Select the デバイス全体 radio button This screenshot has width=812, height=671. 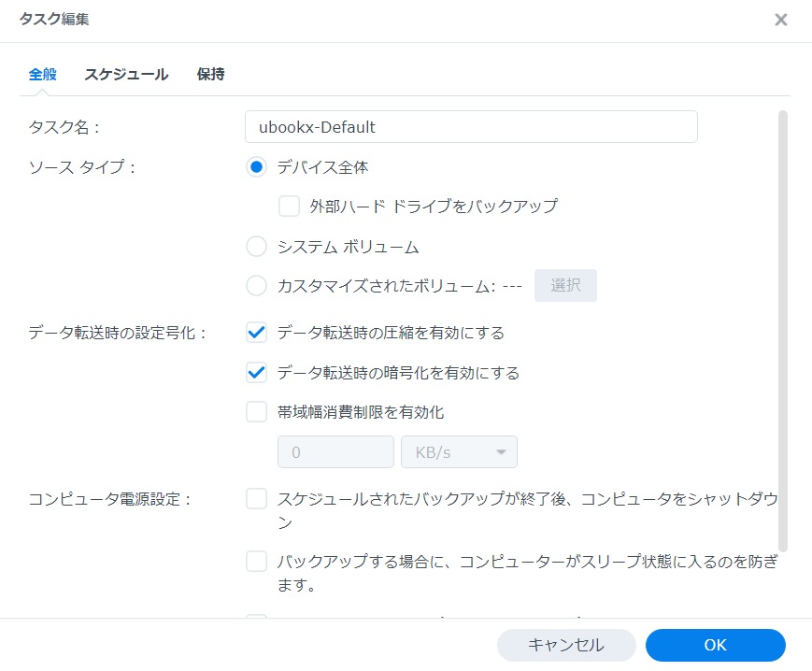(x=256, y=166)
